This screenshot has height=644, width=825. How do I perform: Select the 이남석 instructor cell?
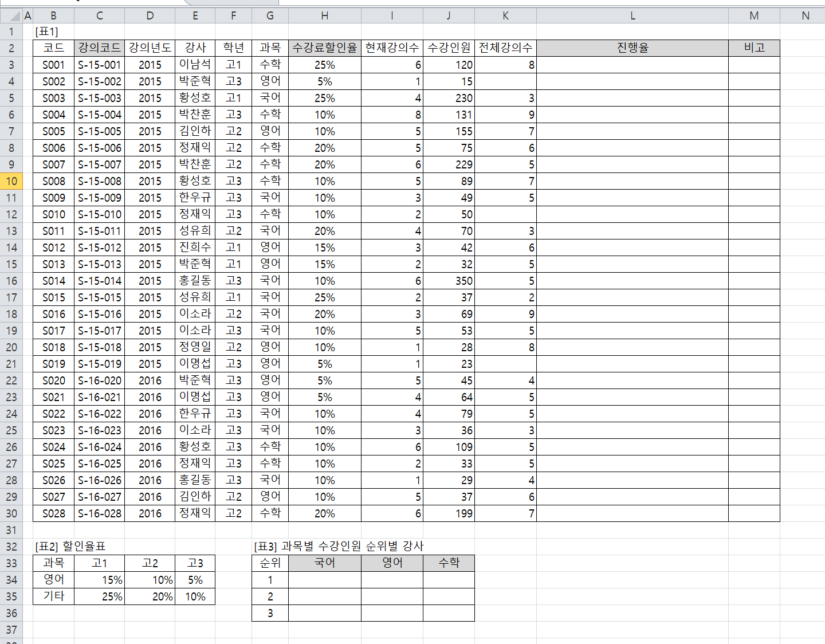pos(195,65)
